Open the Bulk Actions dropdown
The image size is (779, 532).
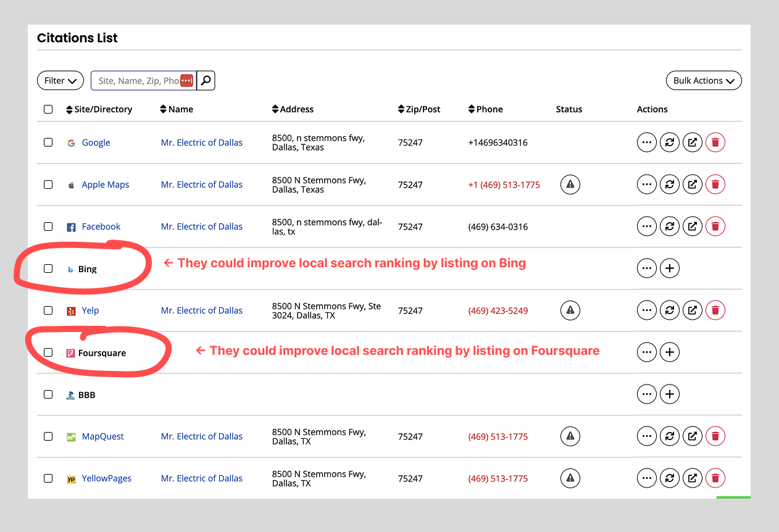(x=704, y=80)
